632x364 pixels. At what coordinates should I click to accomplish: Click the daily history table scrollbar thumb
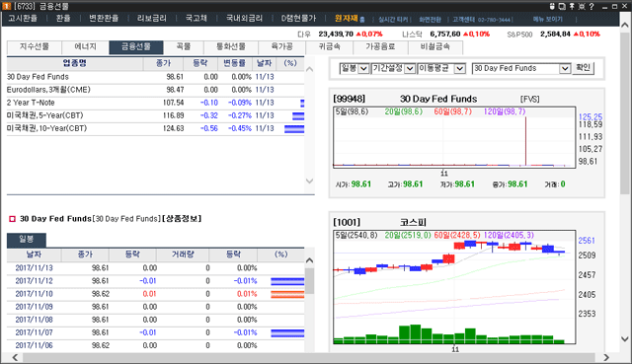309,281
